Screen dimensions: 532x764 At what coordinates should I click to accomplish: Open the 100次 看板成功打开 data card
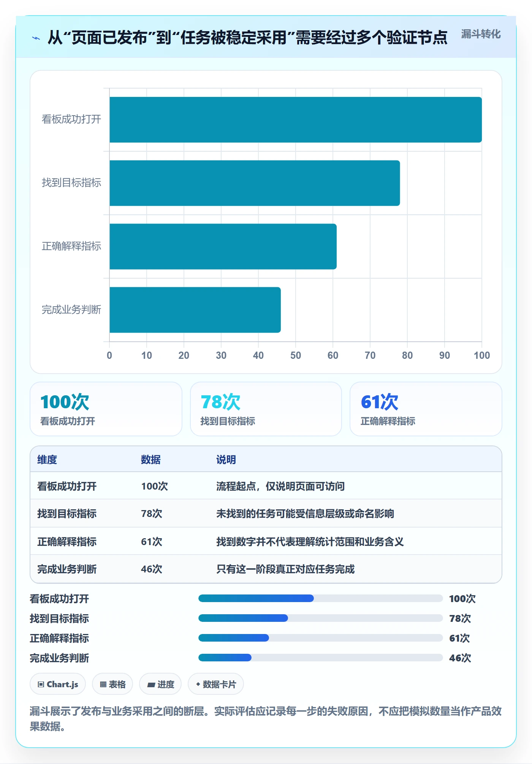click(106, 409)
